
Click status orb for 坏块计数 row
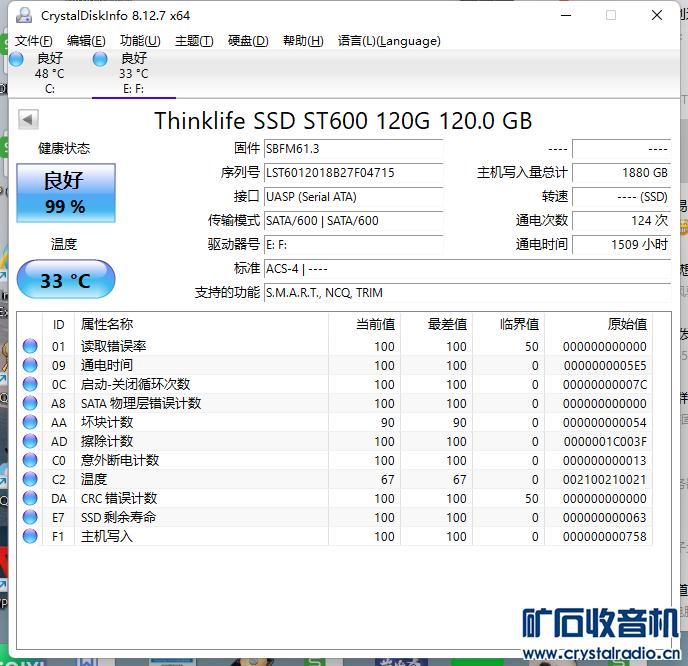pyautogui.click(x=30, y=423)
